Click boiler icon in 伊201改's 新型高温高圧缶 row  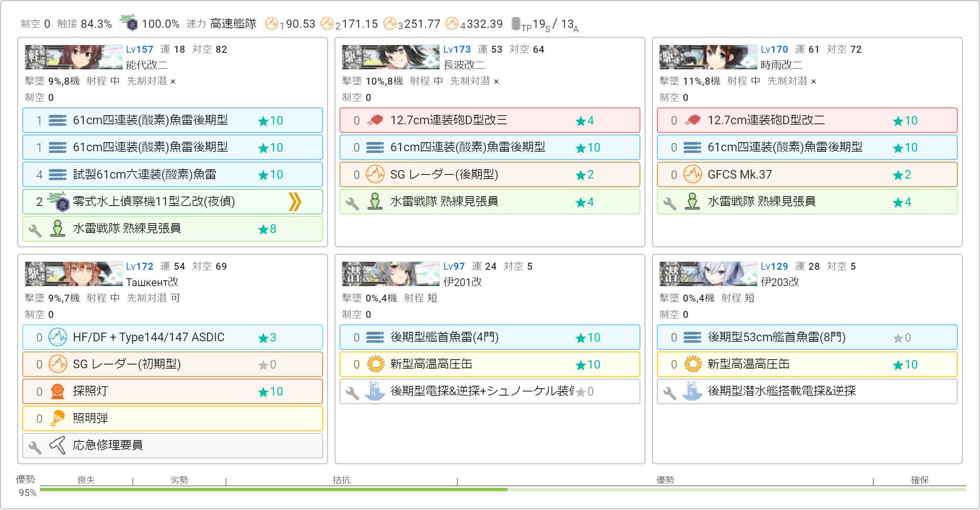(375, 364)
